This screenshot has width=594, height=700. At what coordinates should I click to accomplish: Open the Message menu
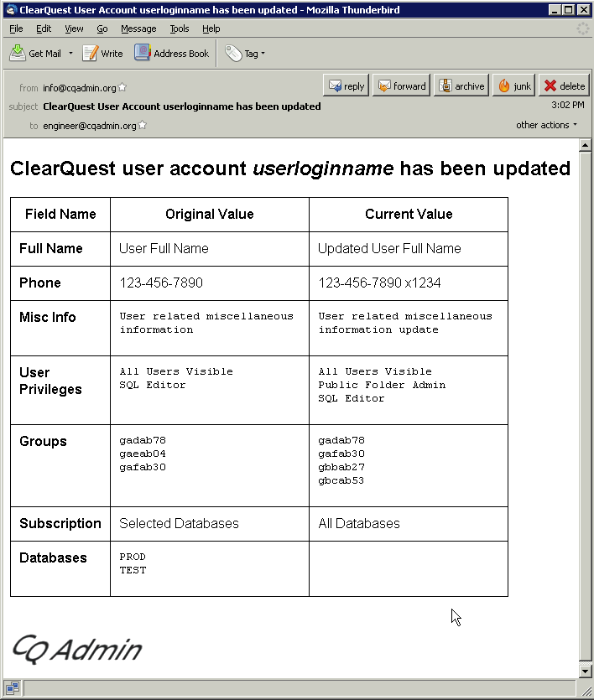(x=138, y=29)
